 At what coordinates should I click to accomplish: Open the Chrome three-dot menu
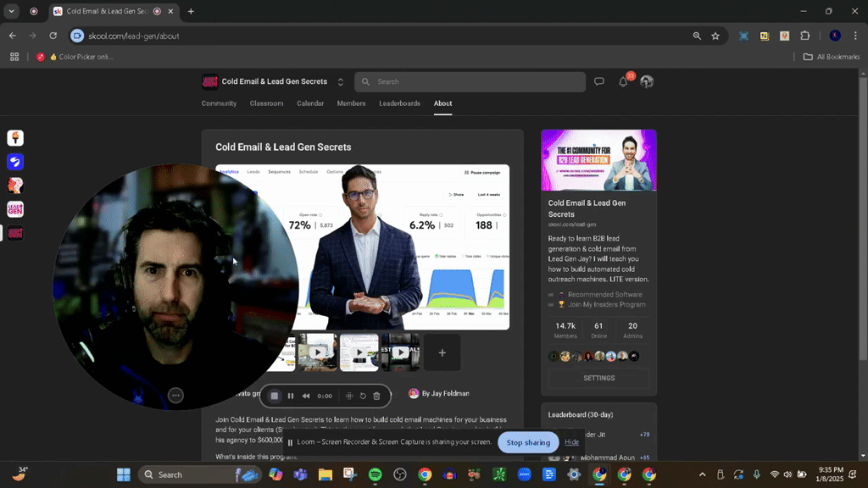pos(855,36)
